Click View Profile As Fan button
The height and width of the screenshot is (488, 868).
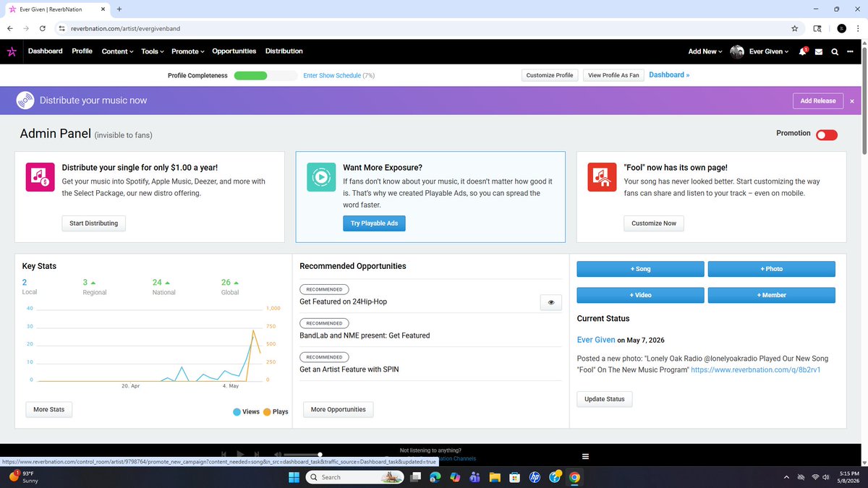[613, 75]
